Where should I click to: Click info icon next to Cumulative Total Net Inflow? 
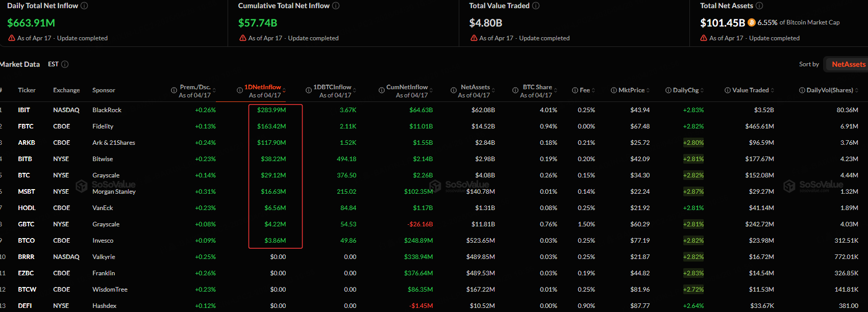coord(336,6)
